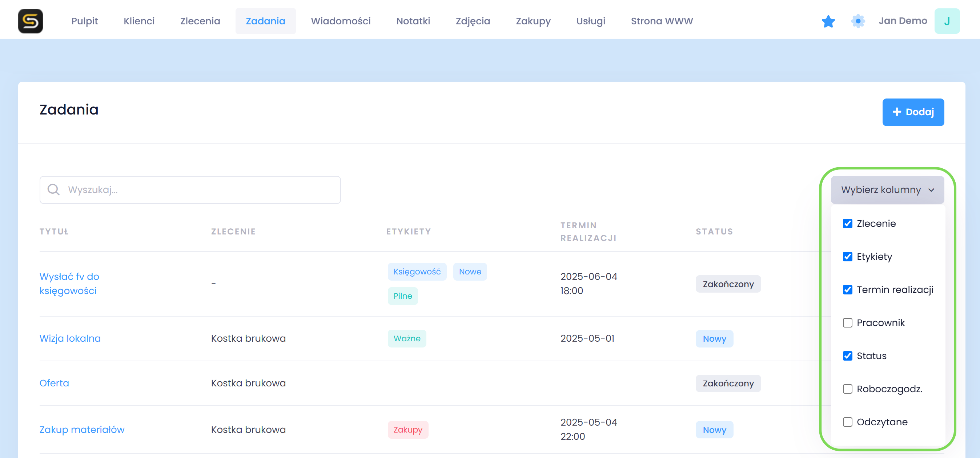Click the date 2025-05-04 22:00
This screenshot has width=980, height=458.
tap(589, 429)
